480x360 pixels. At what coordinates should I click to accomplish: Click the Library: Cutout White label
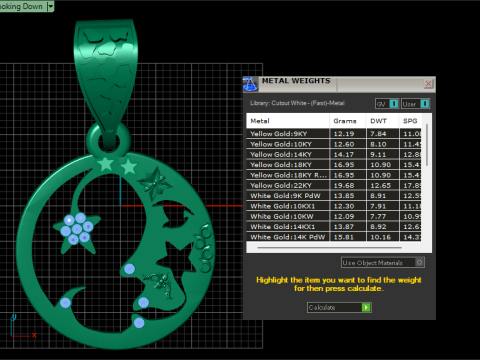(x=297, y=103)
